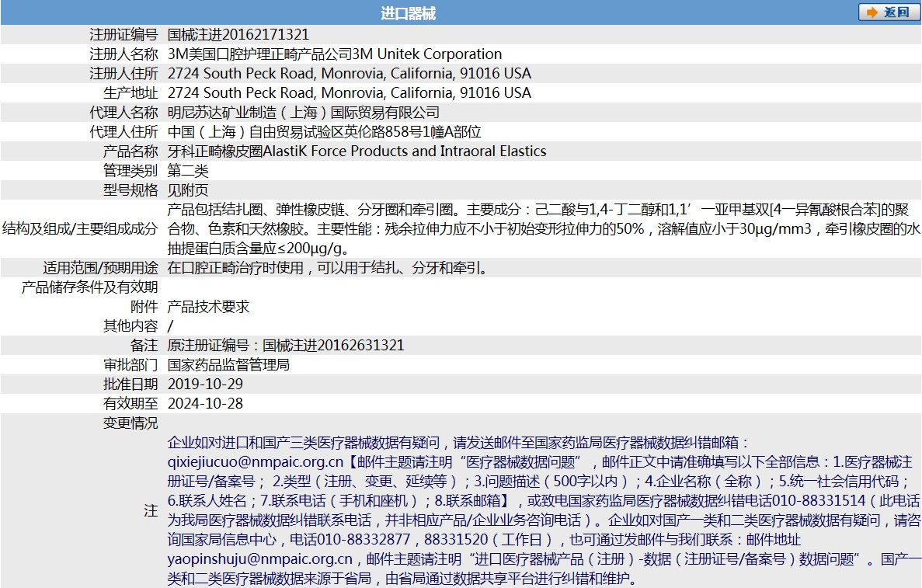Image resolution: width=922 pixels, height=588 pixels.
Task: Click the 注册人住所 address value
Action: (350, 74)
